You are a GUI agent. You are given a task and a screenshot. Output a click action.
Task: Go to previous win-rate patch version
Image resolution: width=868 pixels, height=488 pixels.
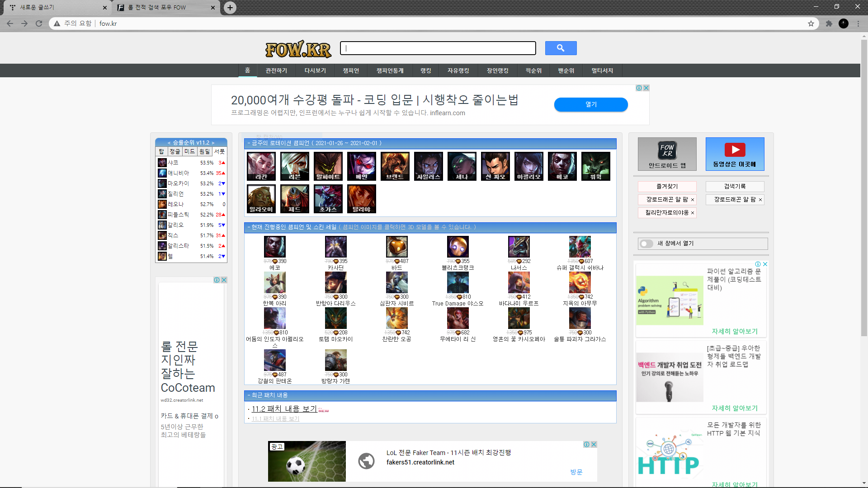(x=169, y=143)
